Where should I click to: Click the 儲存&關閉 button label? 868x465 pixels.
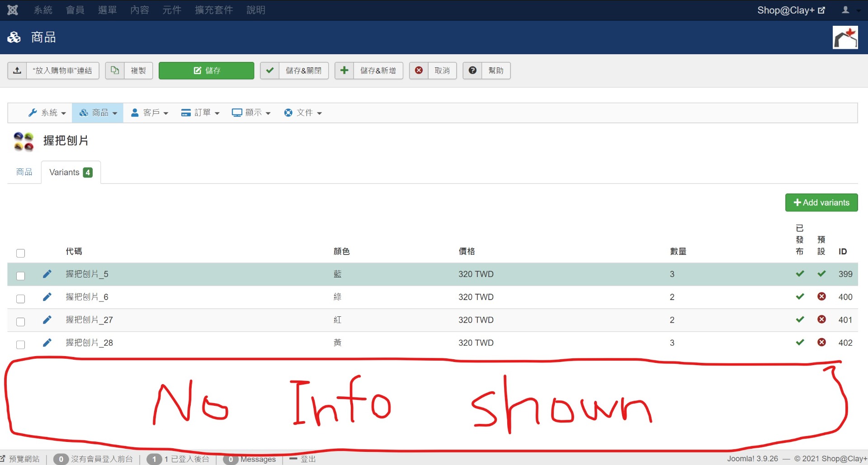pos(303,70)
